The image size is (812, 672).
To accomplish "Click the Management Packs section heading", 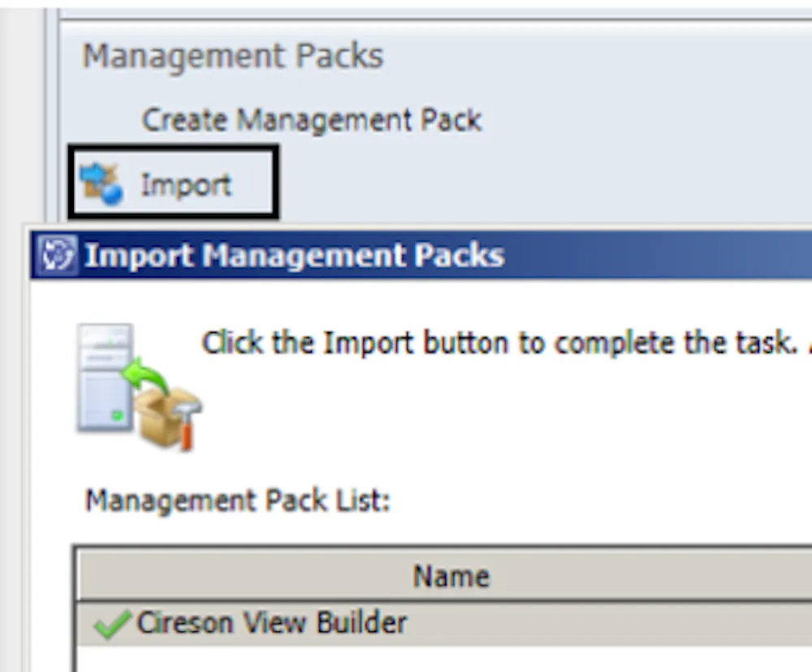I will tap(233, 55).
